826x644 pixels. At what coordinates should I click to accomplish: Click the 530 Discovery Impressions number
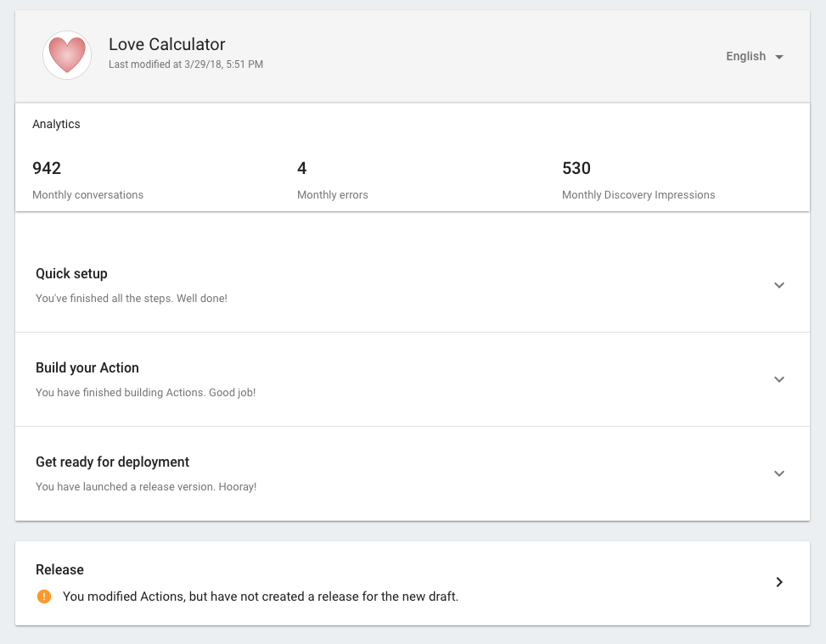coord(576,168)
